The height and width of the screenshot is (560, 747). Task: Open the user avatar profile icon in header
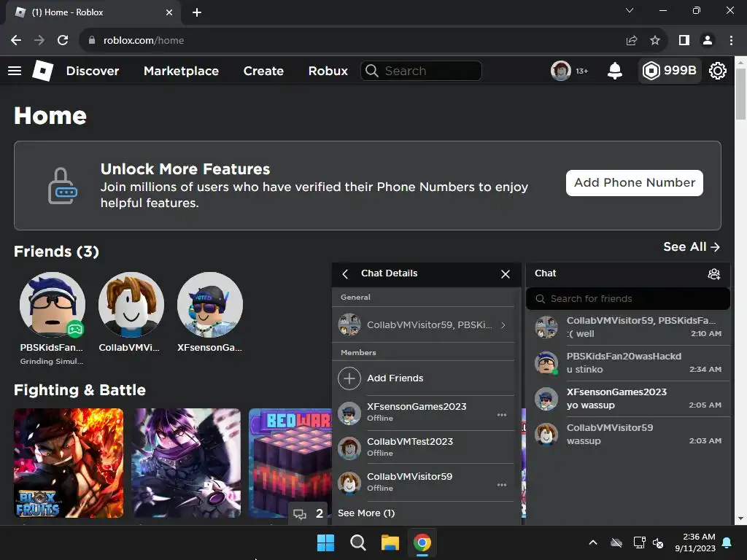[561, 71]
